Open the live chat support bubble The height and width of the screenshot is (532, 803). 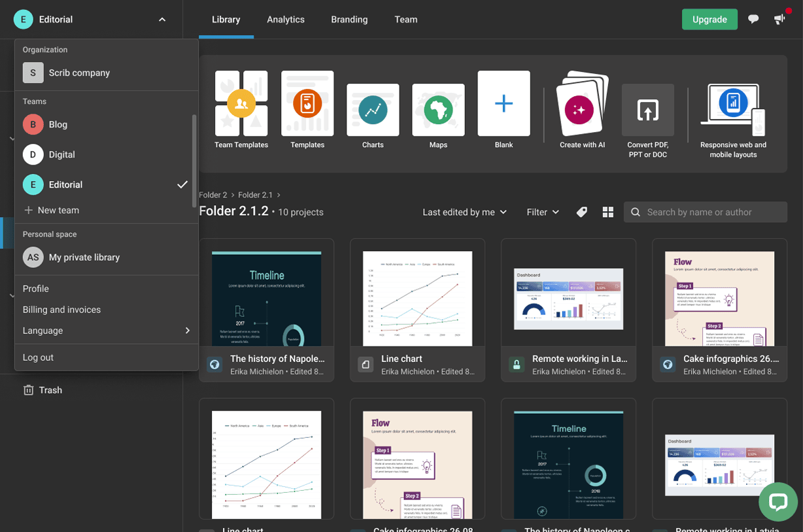pyautogui.click(x=777, y=502)
